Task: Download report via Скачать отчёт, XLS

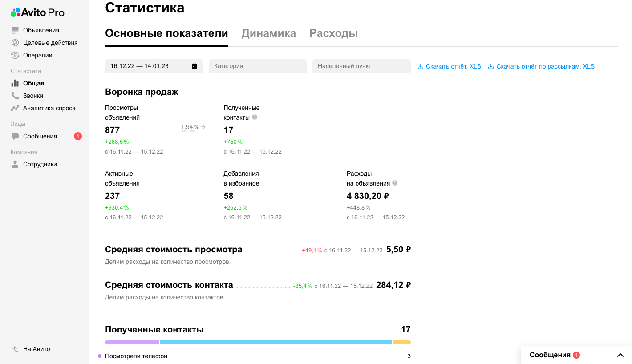Action: tap(454, 66)
